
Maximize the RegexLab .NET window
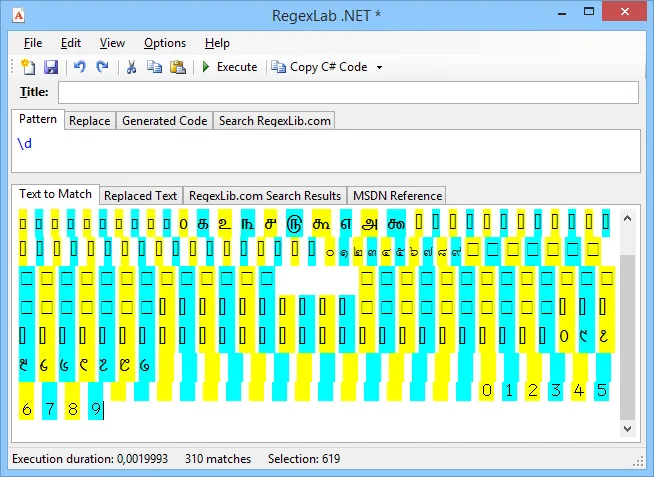coord(589,12)
